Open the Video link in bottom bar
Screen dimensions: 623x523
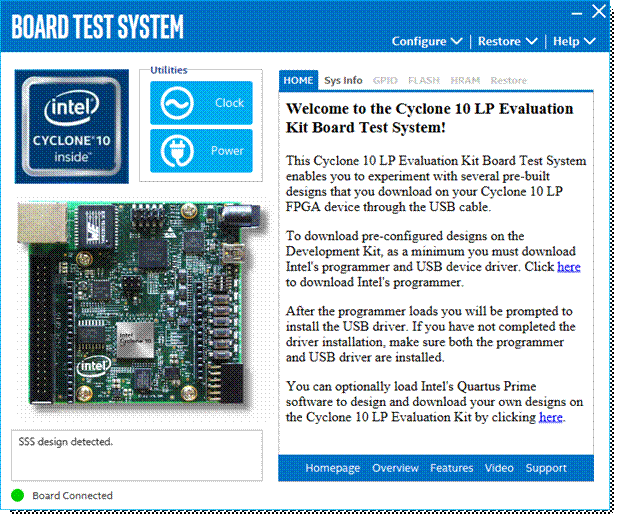click(x=499, y=468)
